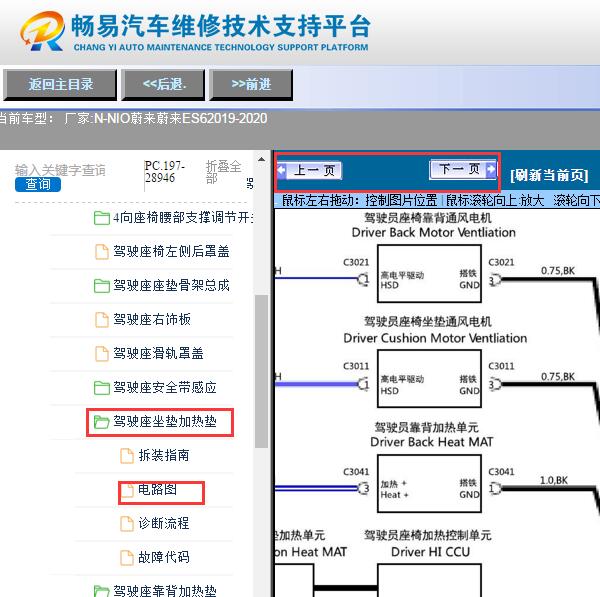Click the document icon of 故障代码
The image size is (600, 597).
click(127, 558)
